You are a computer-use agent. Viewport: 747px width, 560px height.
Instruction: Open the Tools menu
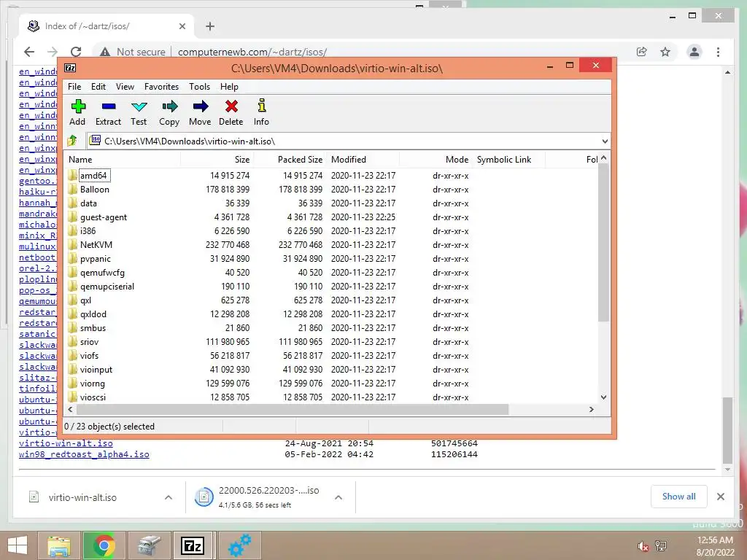(x=199, y=87)
